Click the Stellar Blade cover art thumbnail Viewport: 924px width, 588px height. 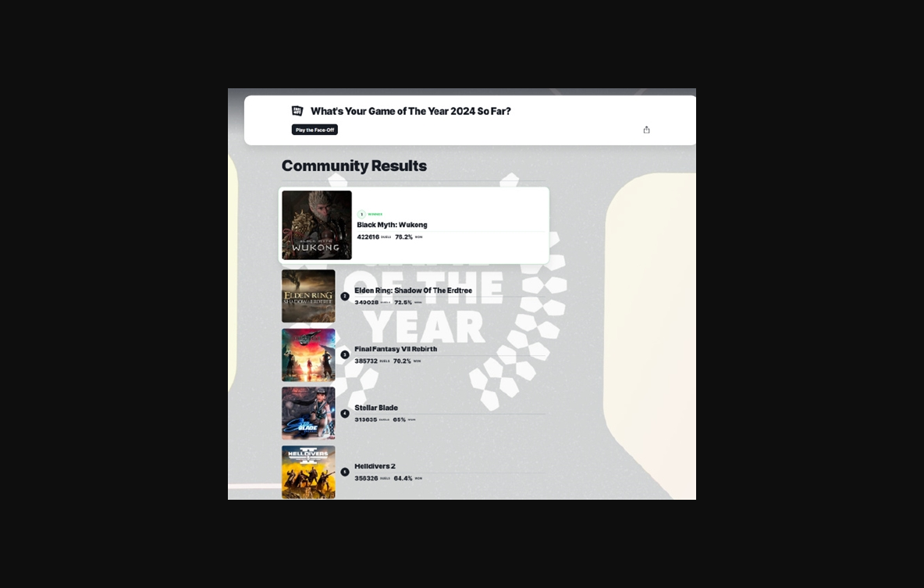[308, 413]
